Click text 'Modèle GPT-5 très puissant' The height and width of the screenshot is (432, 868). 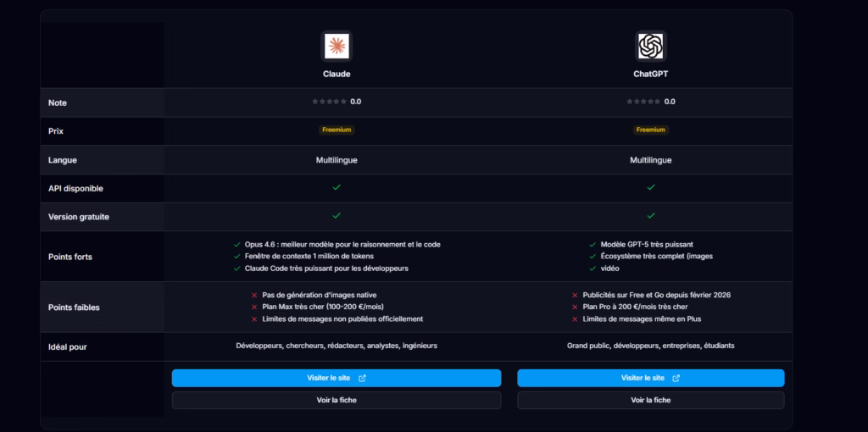647,245
